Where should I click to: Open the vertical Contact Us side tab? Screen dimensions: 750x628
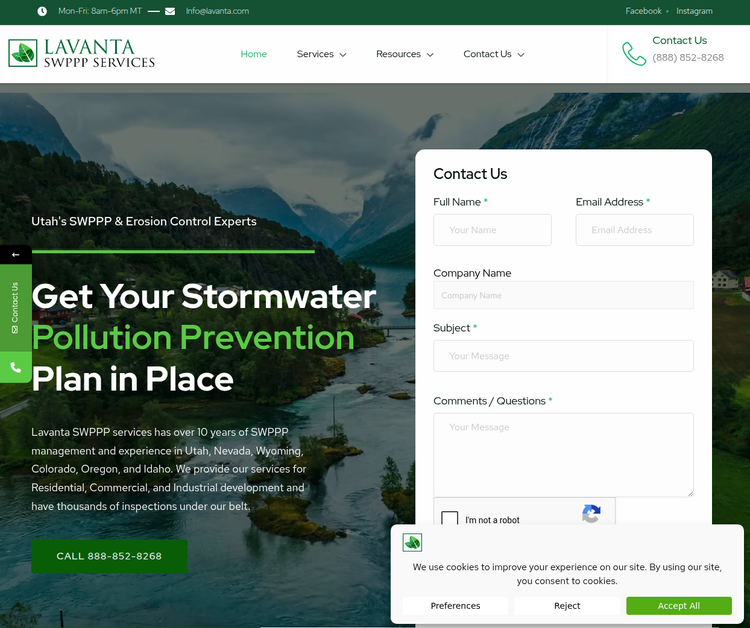[x=16, y=308]
